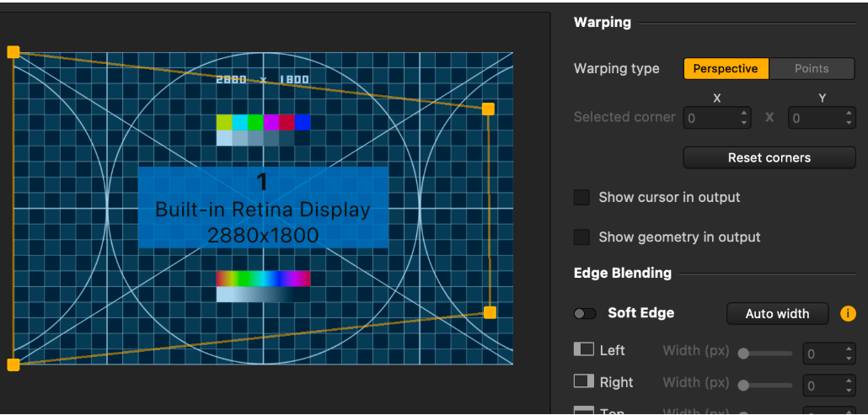Switch warping type to Points
868x415 pixels.
(x=812, y=68)
